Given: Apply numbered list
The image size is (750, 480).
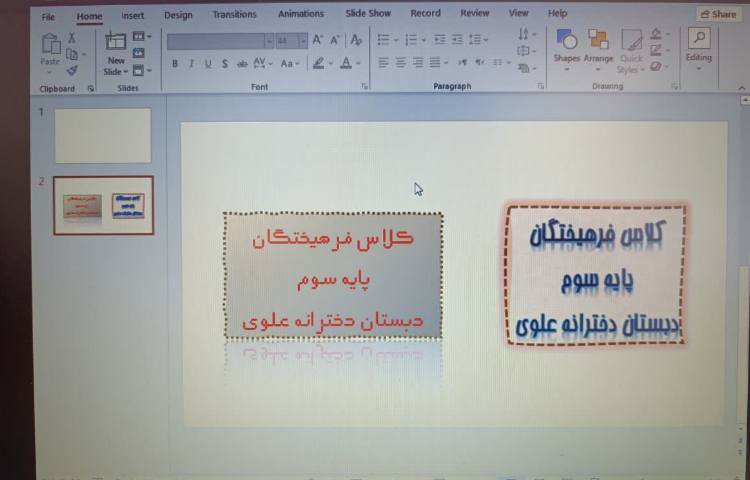Looking at the screenshot, I should click(x=411, y=40).
